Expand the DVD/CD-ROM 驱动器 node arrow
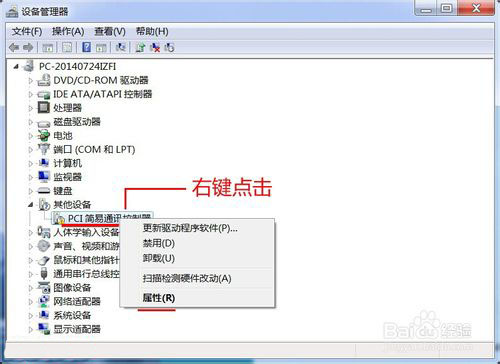This screenshot has height=364, width=500. coord(30,80)
